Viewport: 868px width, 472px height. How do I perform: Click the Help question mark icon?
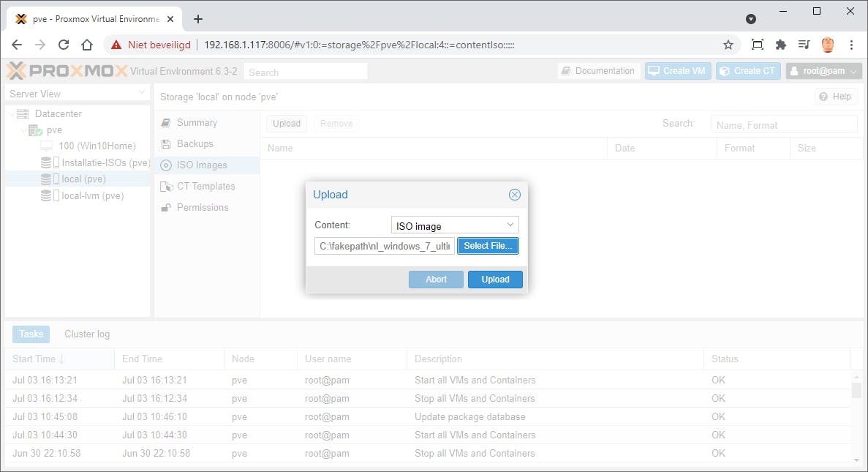pyautogui.click(x=822, y=96)
